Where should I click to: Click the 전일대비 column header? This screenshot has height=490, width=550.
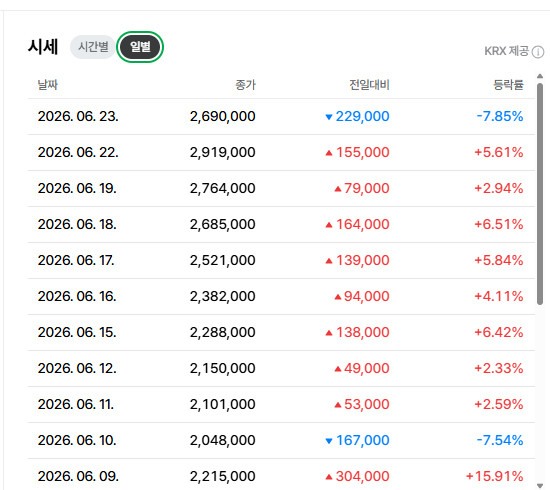(369, 85)
